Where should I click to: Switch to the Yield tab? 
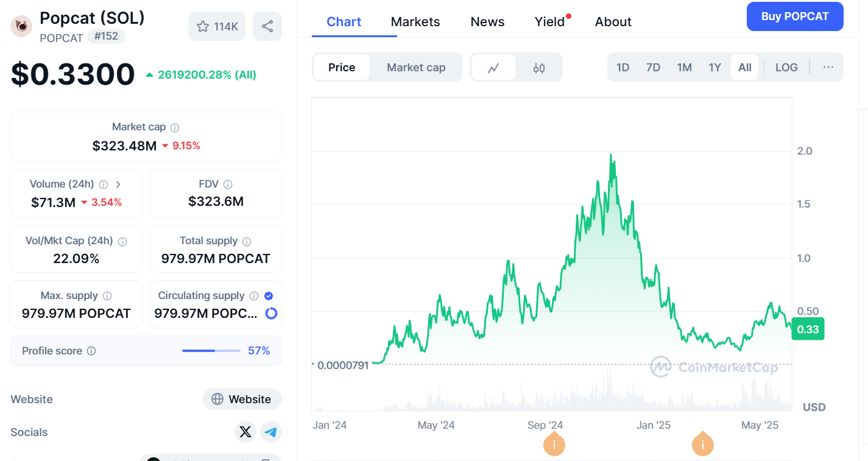tap(550, 22)
